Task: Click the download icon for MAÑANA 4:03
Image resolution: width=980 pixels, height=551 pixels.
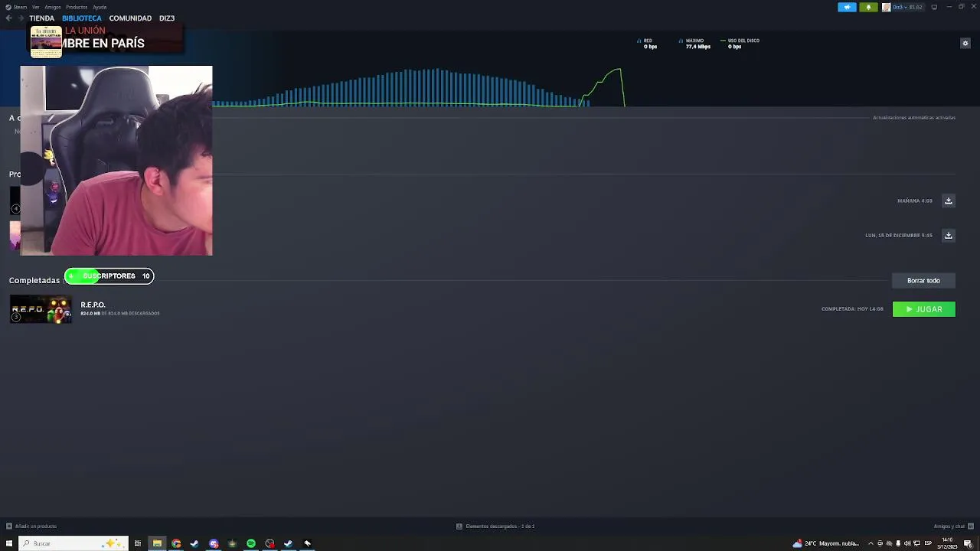Action: coord(948,201)
